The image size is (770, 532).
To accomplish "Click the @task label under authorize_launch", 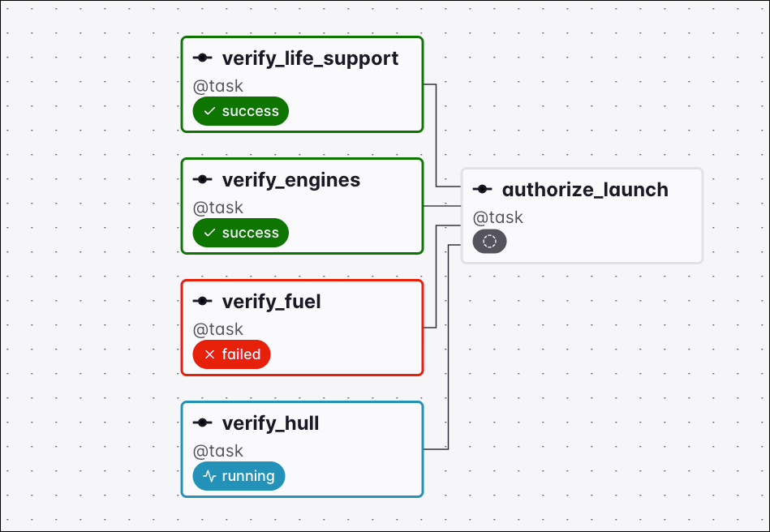I will click(x=498, y=217).
